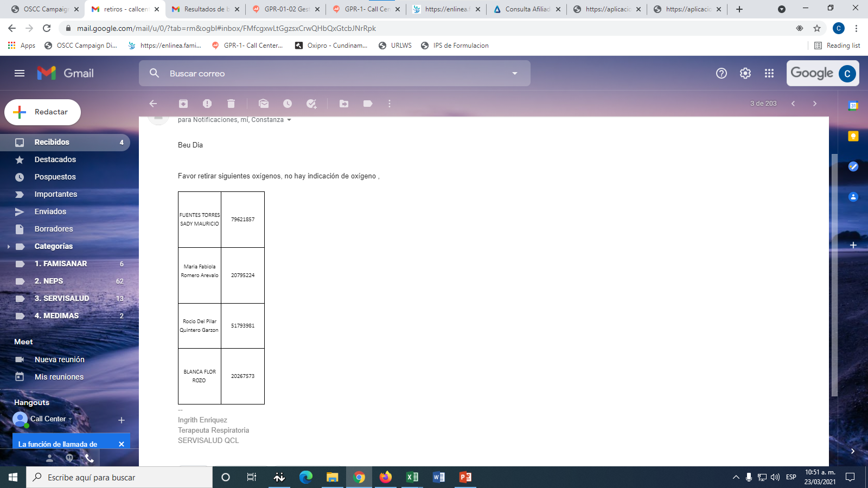868x488 pixels.
Task: Switch to Resultados de browser tab
Action: 206,9
